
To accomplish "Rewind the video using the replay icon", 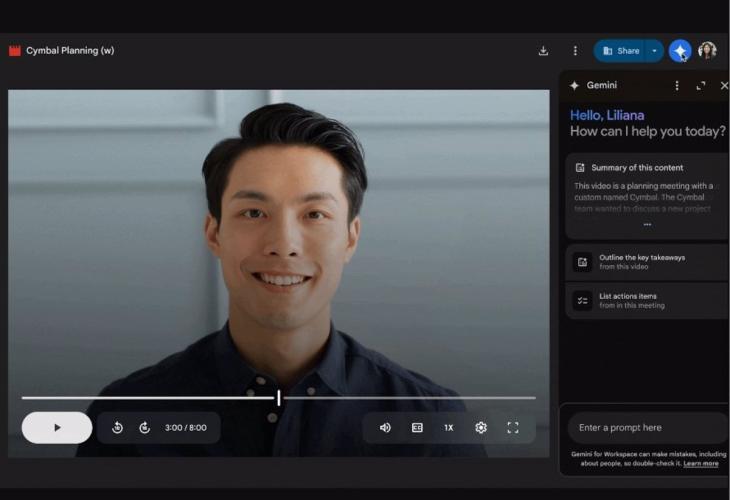I will [117, 428].
